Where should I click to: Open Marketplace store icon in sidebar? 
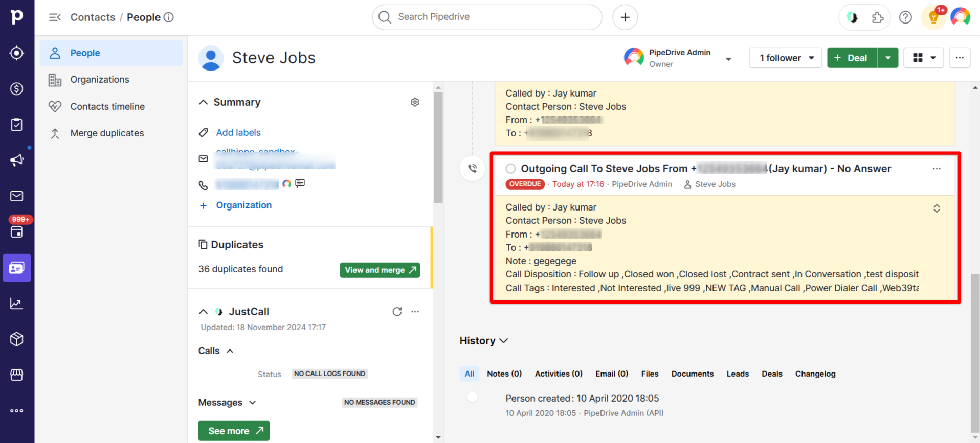(17, 375)
